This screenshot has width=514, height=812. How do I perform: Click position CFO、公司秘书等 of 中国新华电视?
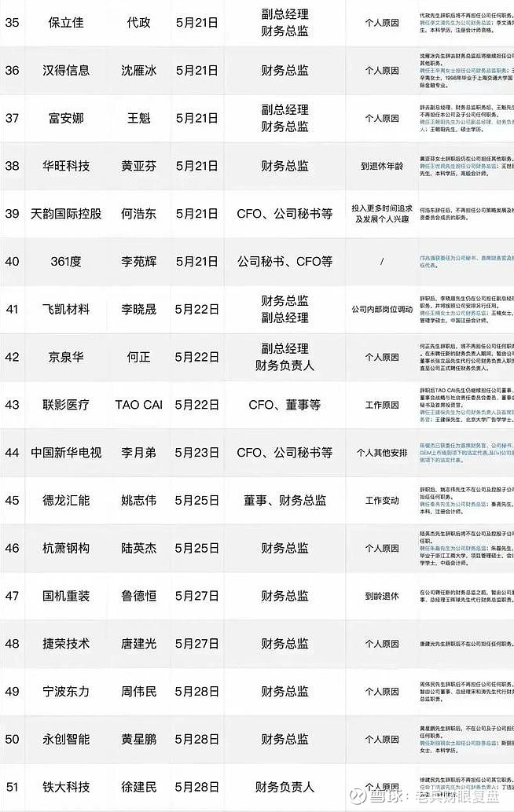(285, 453)
